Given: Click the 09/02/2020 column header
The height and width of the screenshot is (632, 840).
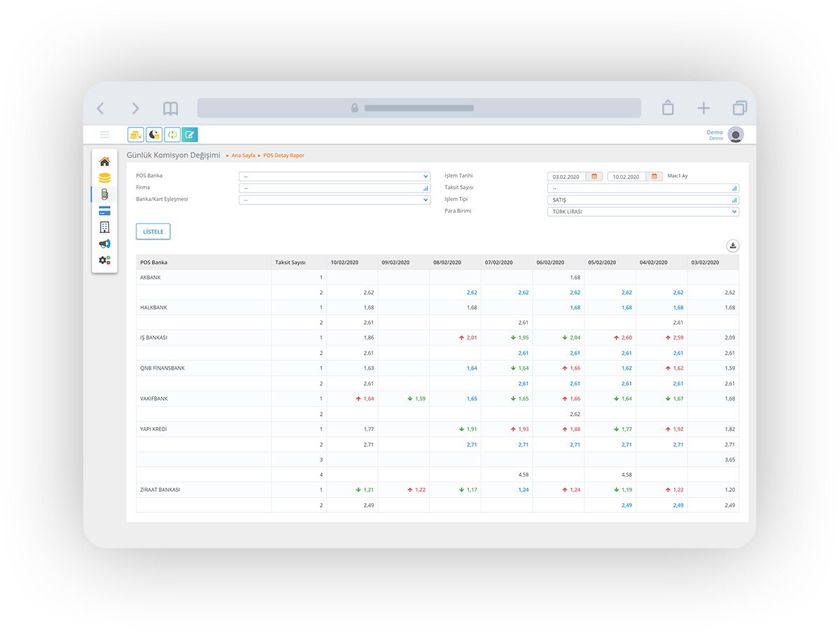Looking at the screenshot, I should pos(395,262).
